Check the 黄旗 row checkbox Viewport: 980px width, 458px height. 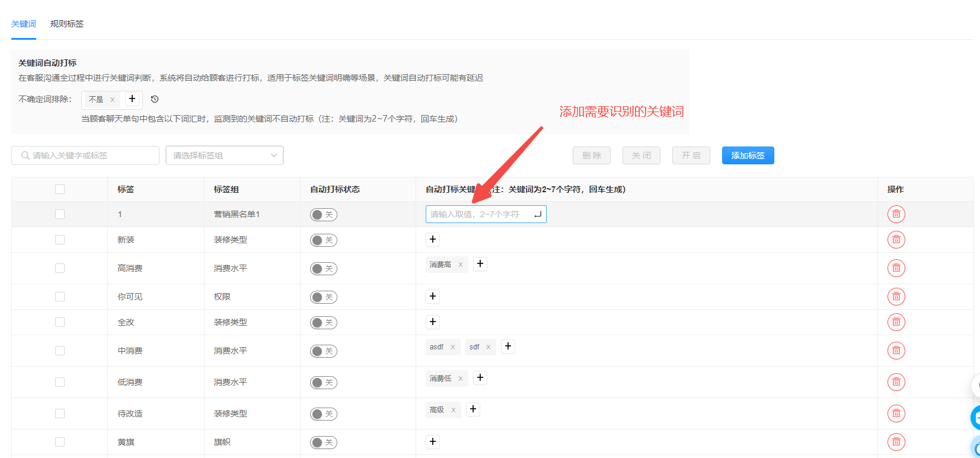pyautogui.click(x=60, y=442)
